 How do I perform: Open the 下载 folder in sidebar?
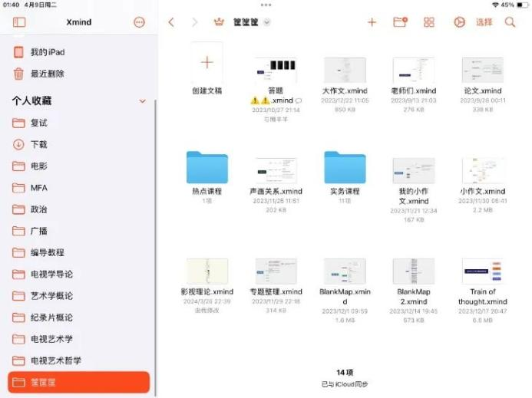(38, 144)
